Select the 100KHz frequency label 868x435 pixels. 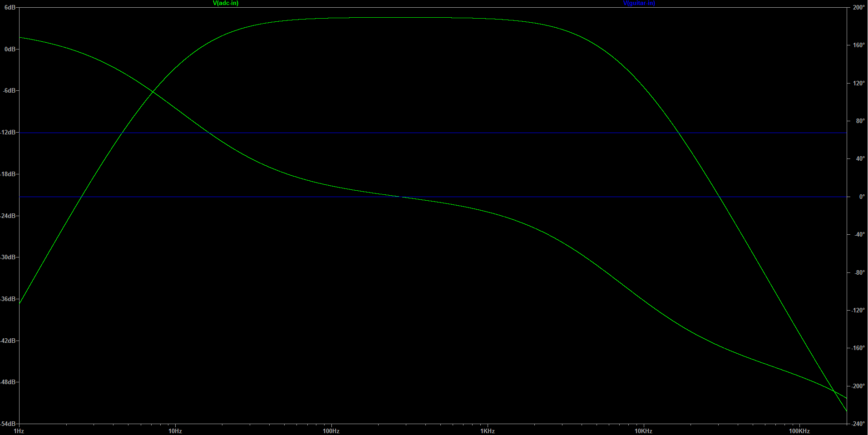point(799,431)
